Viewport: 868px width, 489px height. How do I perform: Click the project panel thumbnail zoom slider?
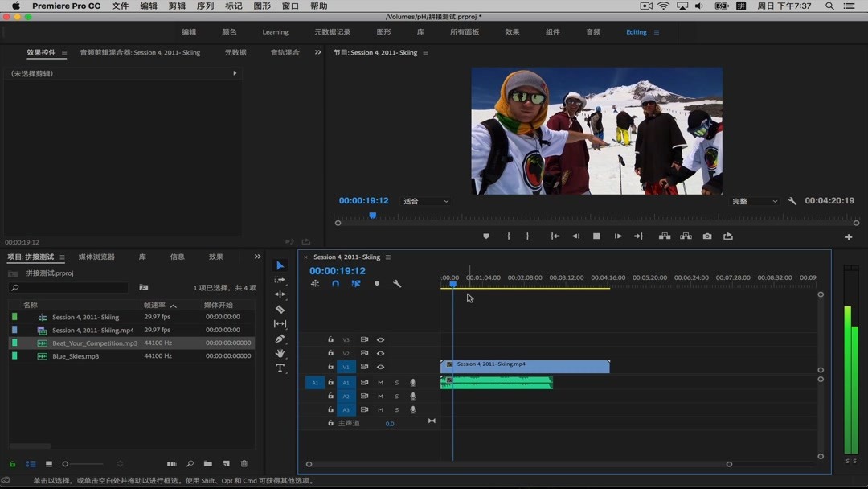(x=66, y=464)
